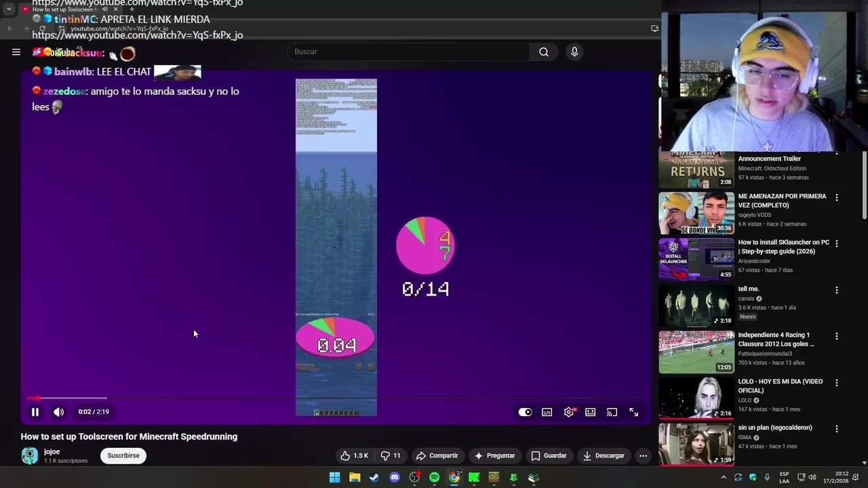
Task: Open the Kick app from the taskbar
Action: pyautogui.click(x=474, y=477)
